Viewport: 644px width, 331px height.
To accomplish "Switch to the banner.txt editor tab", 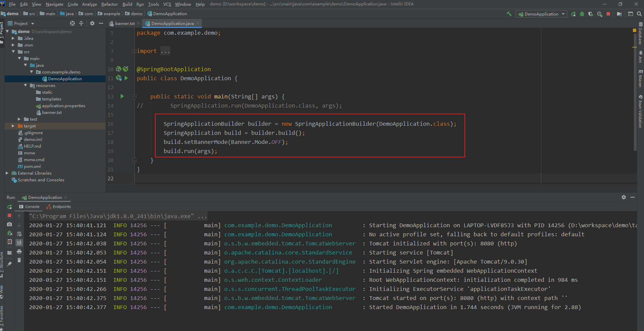I will click(124, 23).
